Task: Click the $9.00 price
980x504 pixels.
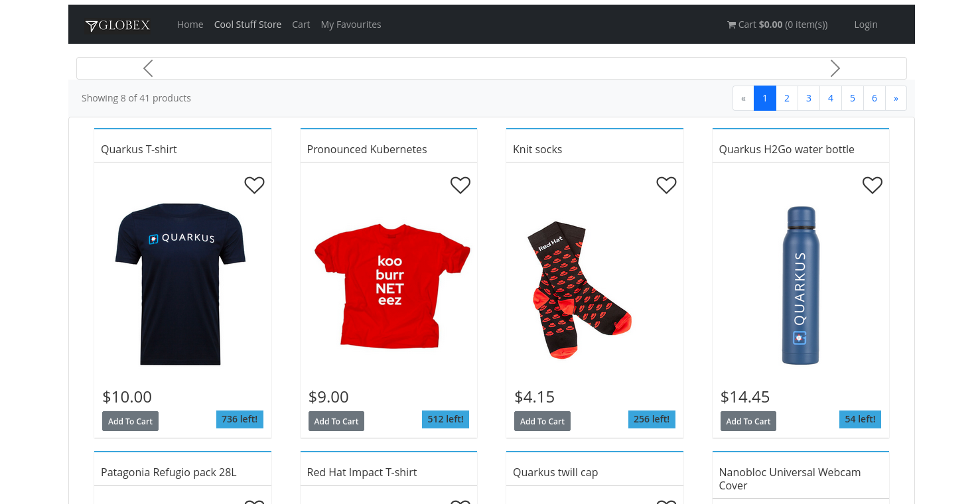Action: coord(328,397)
